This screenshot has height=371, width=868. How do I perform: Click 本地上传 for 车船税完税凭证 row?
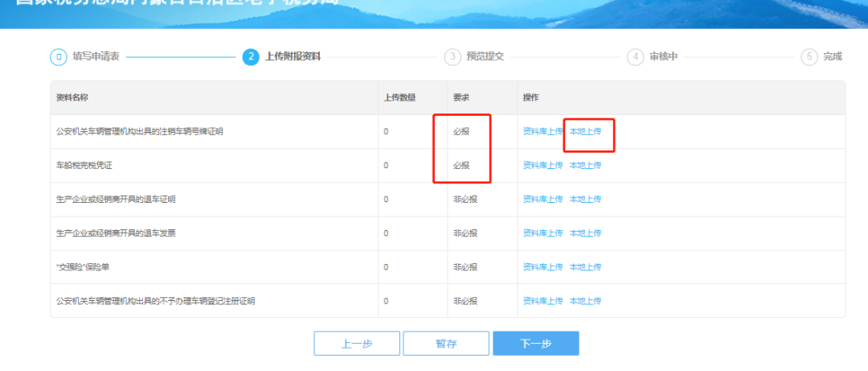[585, 165]
